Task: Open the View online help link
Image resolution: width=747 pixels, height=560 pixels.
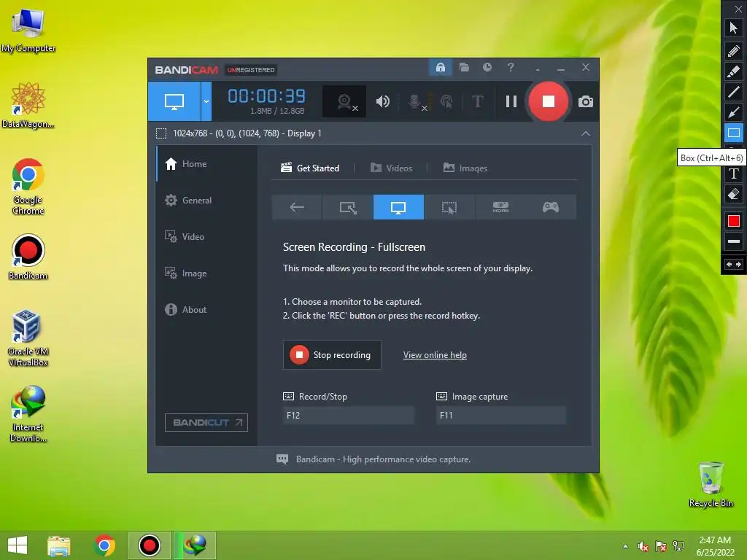Action: pyautogui.click(x=435, y=355)
